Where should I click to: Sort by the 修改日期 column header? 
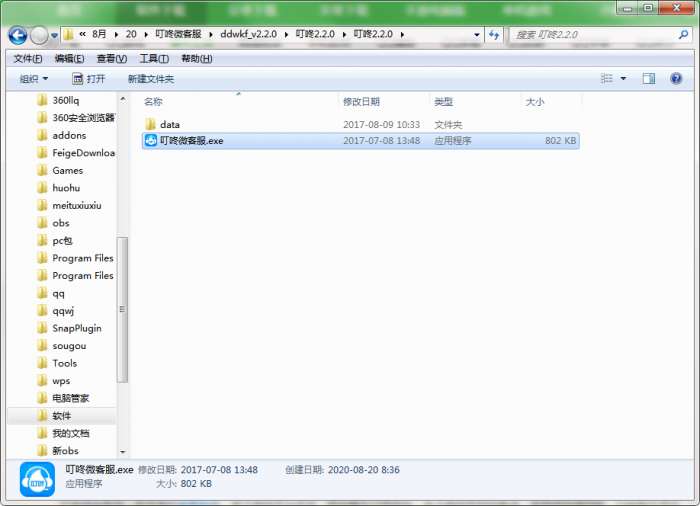pos(361,102)
